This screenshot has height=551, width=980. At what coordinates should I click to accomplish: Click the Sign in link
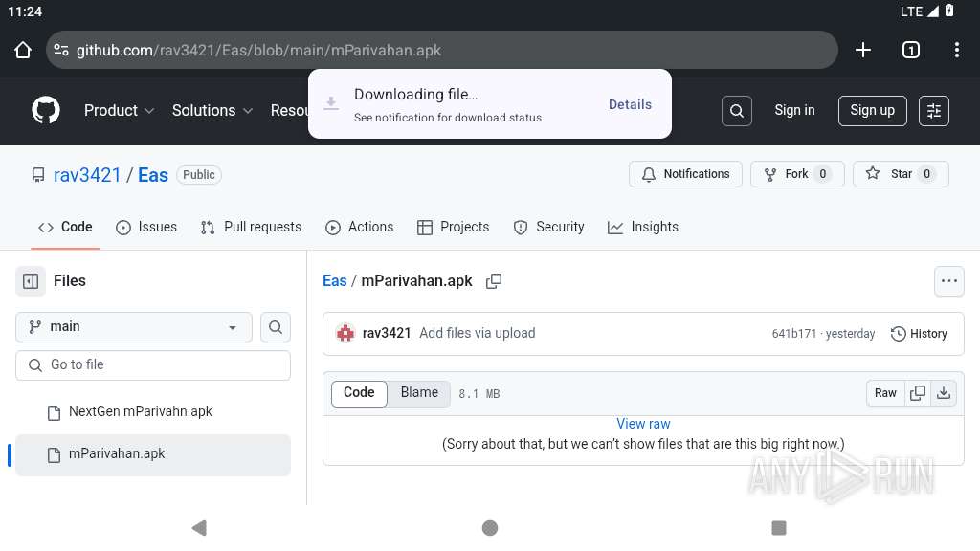click(794, 111)
